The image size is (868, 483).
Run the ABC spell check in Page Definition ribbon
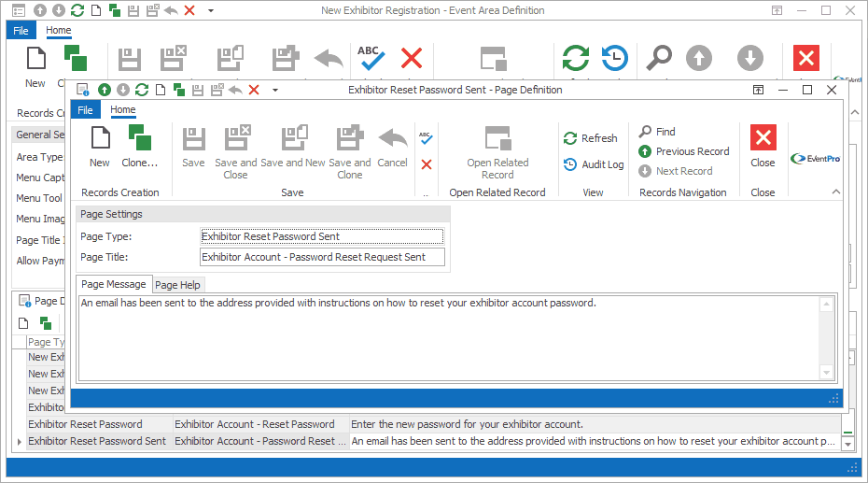click(x=426, y=138)
